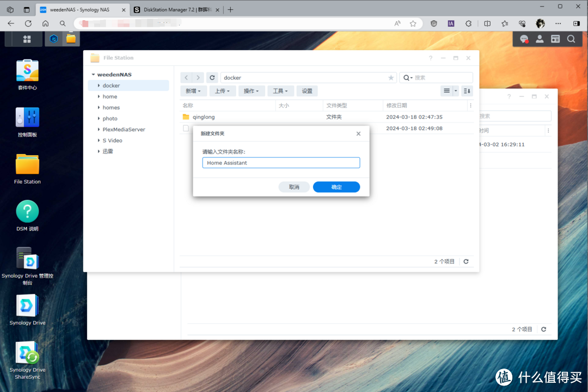Open the 工具 (Tools) menu
588x392 pixels.
pos(280,91)
